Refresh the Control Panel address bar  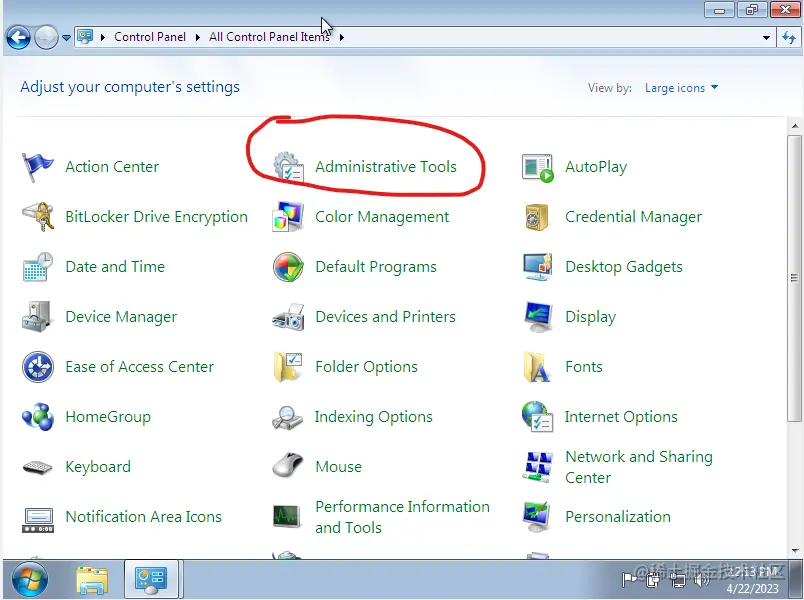(789, 37)
